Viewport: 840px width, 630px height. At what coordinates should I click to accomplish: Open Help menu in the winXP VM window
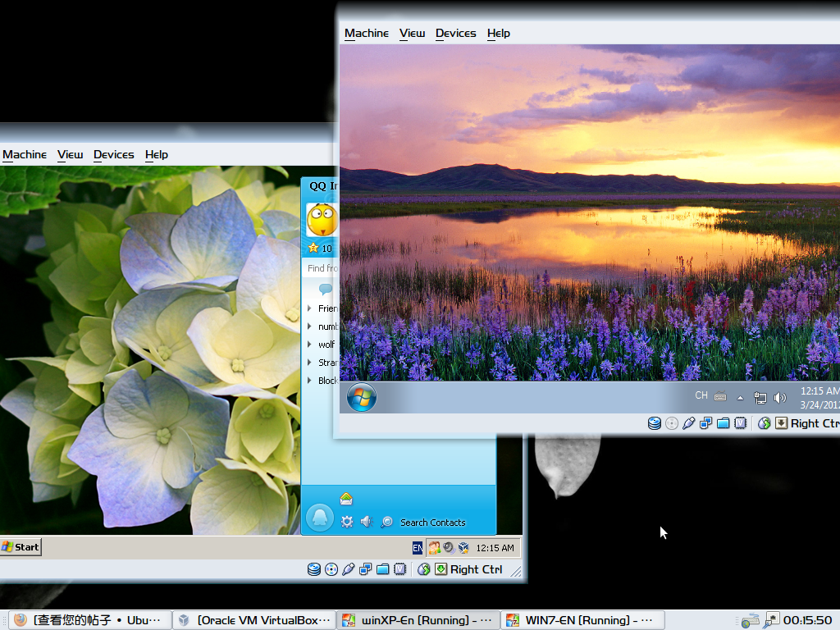pos(157,155)
